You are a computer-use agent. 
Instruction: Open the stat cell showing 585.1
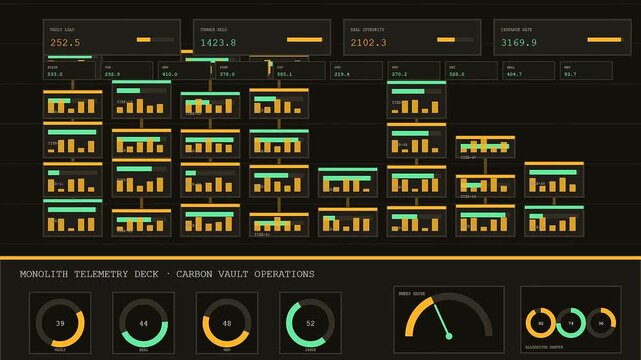(x=299, y=71)
